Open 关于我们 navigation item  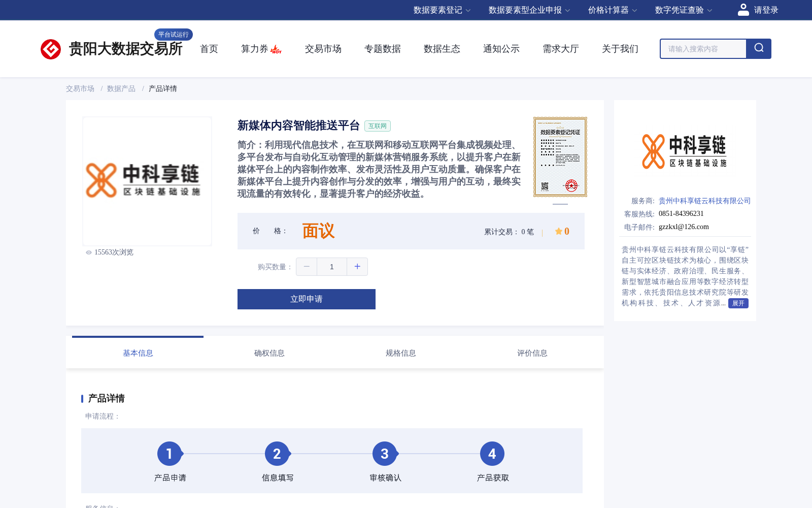coord(620,49)
